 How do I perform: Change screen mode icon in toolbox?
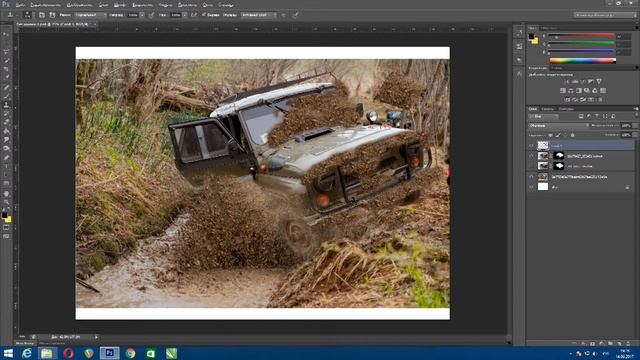click(6, 236)
